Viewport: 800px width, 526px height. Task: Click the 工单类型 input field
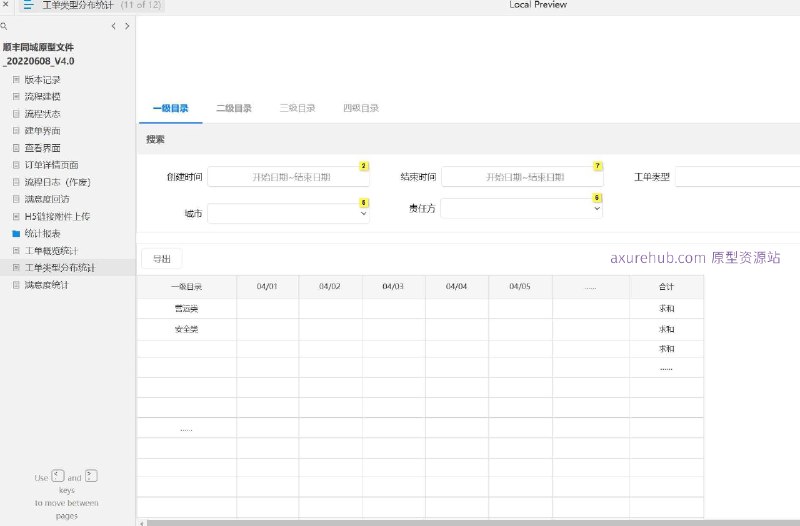[x=737, y=177]
